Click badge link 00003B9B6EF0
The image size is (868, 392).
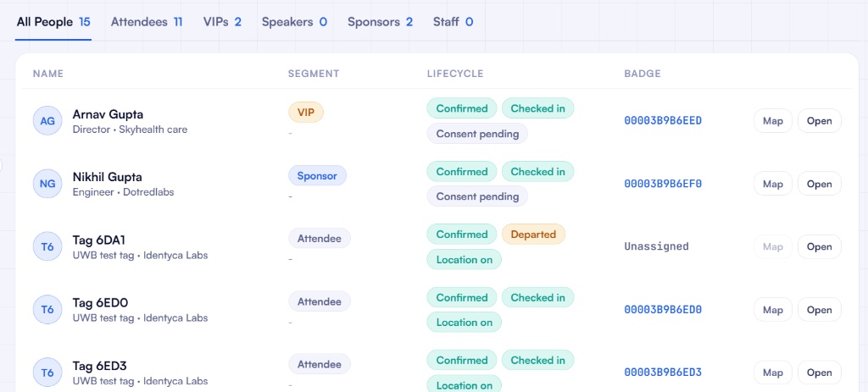(663, 184)
